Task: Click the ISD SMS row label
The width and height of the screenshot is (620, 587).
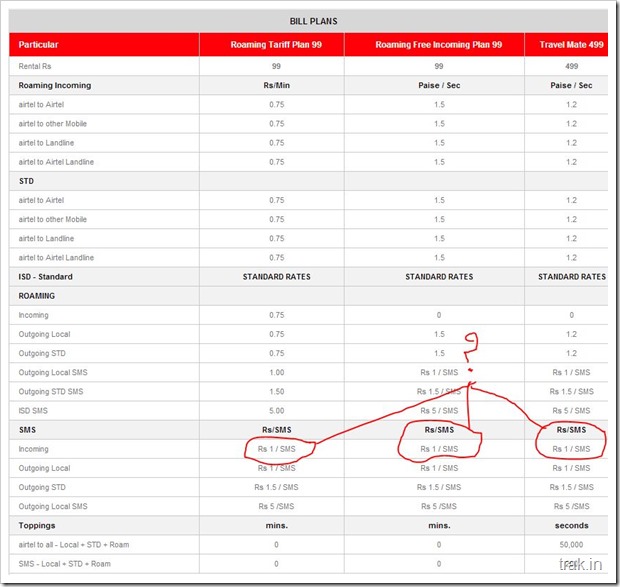Action: tap(36, 411)
